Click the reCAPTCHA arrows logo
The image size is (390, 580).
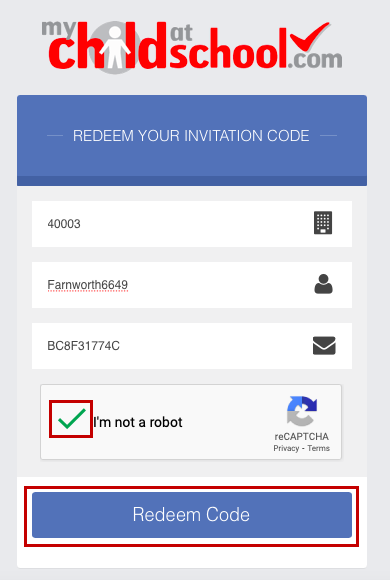pos(302,411)
